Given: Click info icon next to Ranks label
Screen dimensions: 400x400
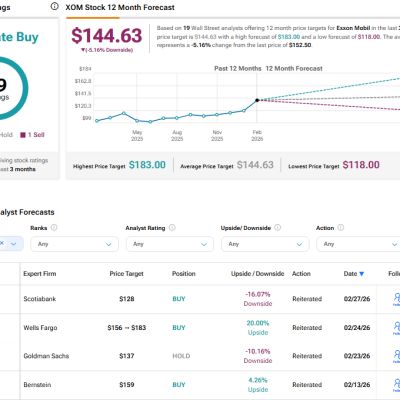Looking at the screenshot, I should coord(54,228).
